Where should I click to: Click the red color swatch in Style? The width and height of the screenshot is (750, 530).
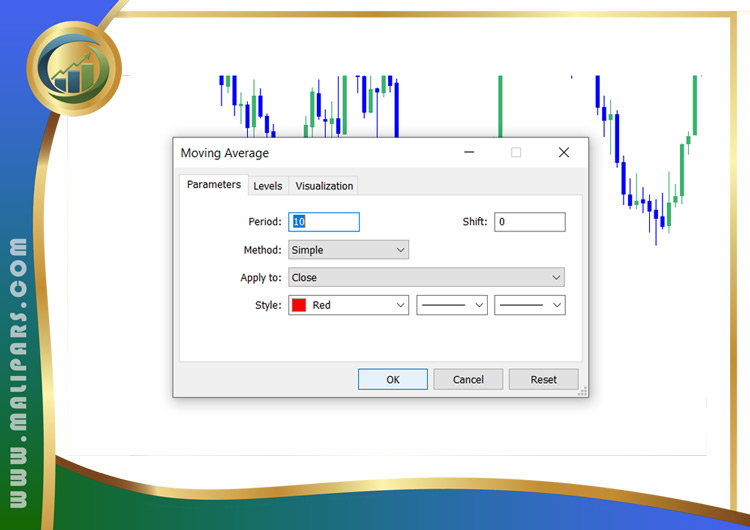299,305
